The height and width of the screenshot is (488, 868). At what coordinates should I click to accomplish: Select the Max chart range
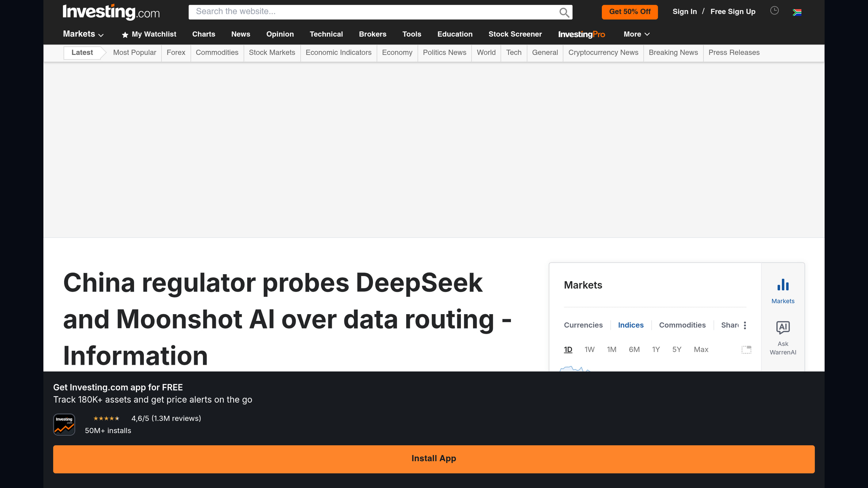pyautogui.click(x=701, y=349)
